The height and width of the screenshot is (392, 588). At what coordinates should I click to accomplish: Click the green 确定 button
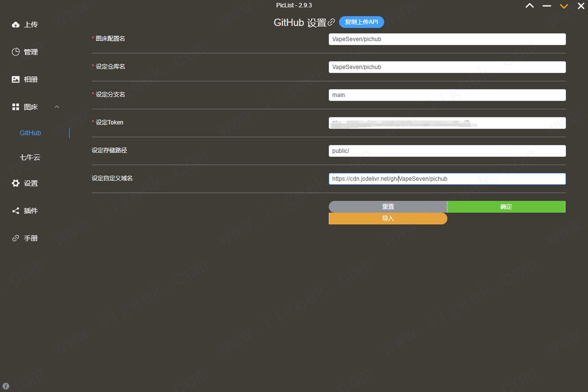[x=506, y=207]
